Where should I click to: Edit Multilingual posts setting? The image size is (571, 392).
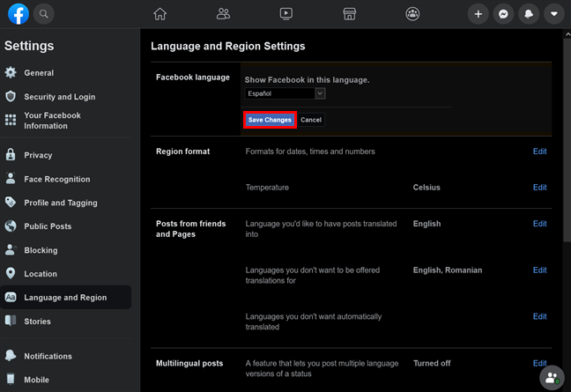[539, 363]
